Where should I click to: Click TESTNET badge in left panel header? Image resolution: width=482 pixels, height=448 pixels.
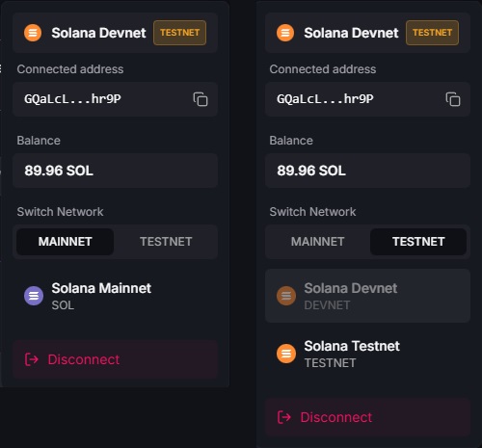179,33
